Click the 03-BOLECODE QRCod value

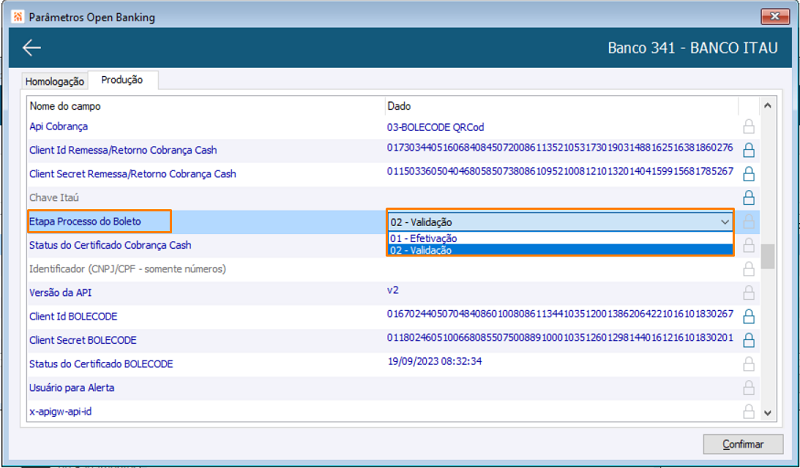[x=435, y=127]
